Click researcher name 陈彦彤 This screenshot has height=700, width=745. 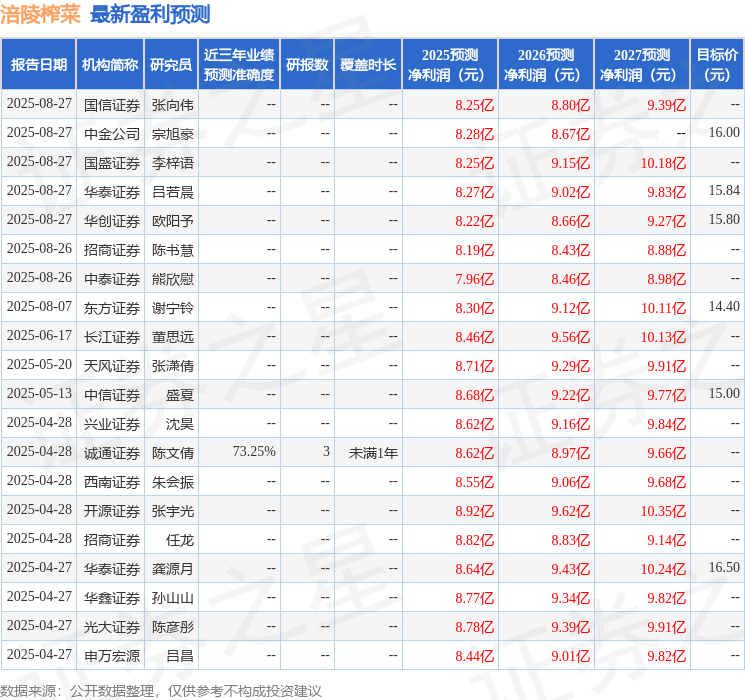(x=172, y=627)
